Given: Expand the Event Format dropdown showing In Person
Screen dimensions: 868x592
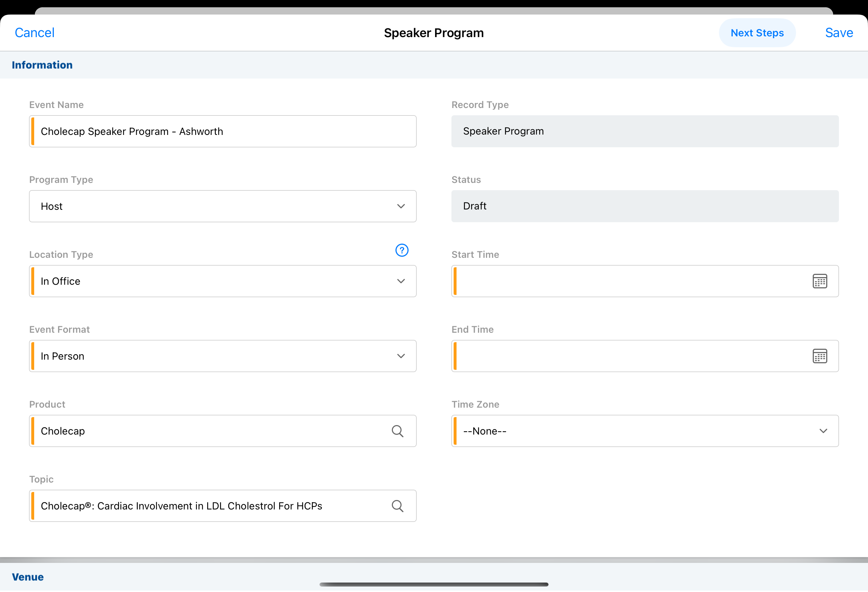Looking at the screenshot, I should (x=222, y=356).
